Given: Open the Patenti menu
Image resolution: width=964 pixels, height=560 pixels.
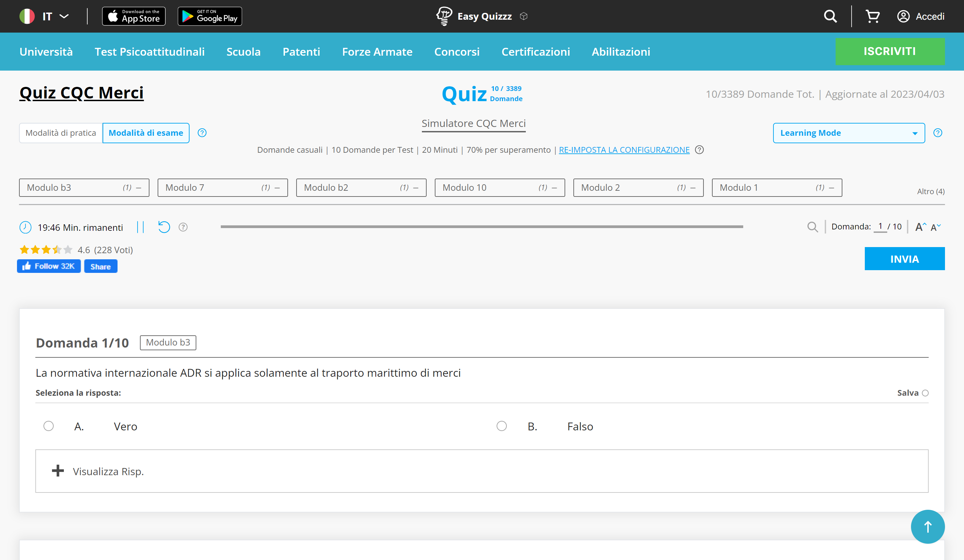Looking at the screenshot, I should click(301, 52).
